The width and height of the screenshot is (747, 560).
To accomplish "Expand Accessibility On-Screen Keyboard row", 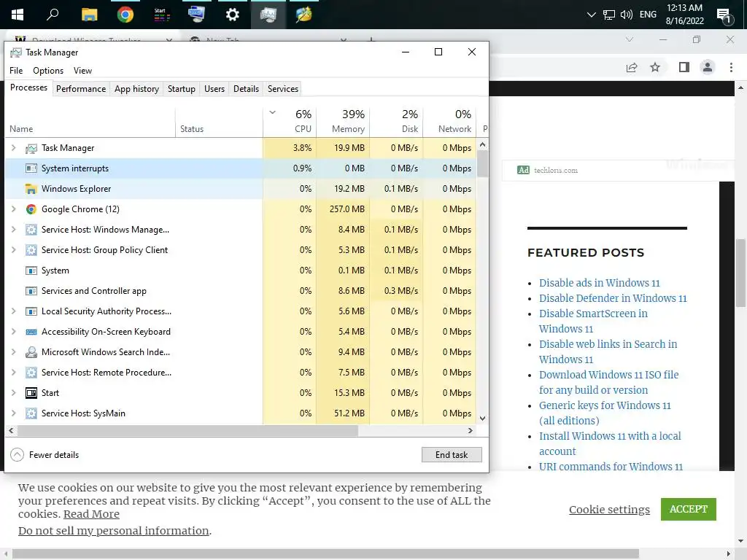I will click(x=13, y=332).
